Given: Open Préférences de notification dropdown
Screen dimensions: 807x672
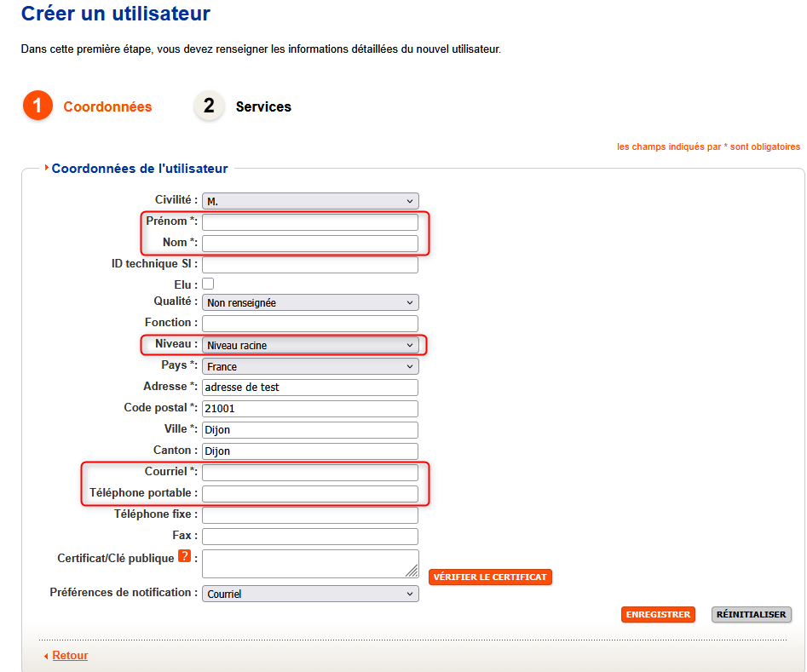Looking at the screenshot, I should 310,594.
